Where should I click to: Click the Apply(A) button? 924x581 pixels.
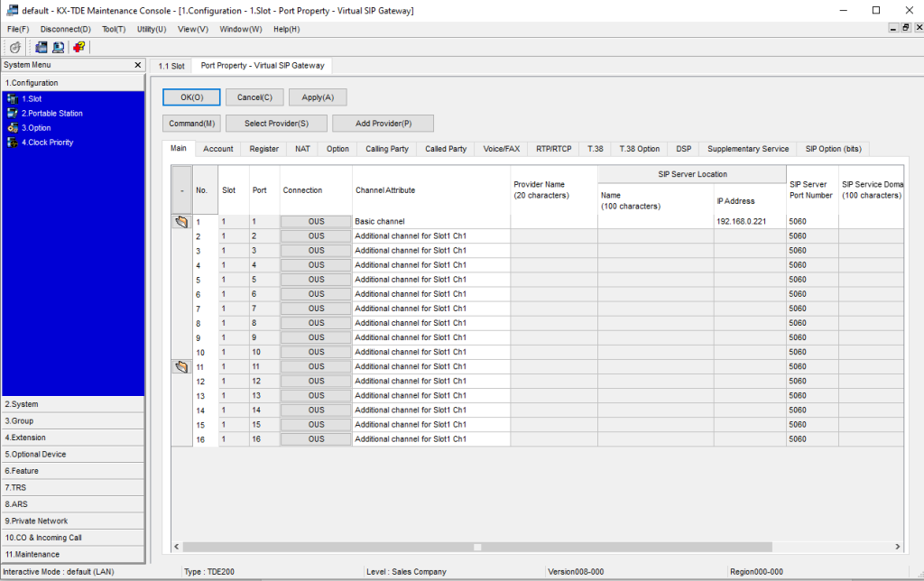[x=318, y=97]
